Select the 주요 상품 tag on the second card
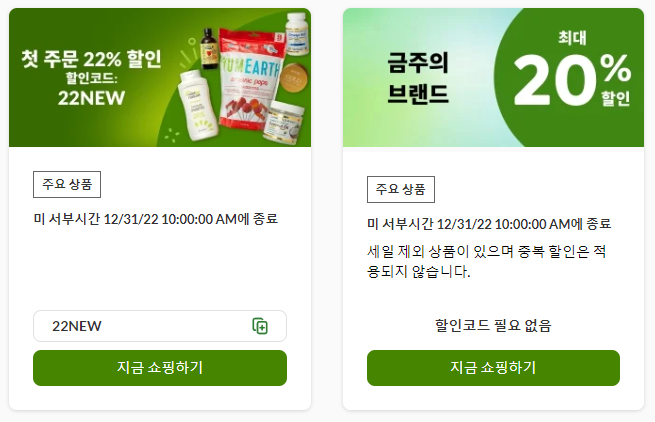 tap(401, 189)
